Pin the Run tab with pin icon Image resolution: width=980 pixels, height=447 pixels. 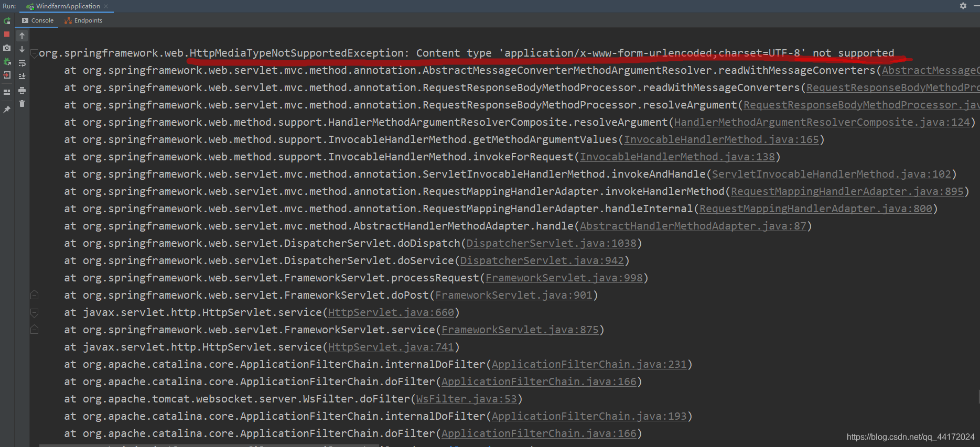click(7, 110)
